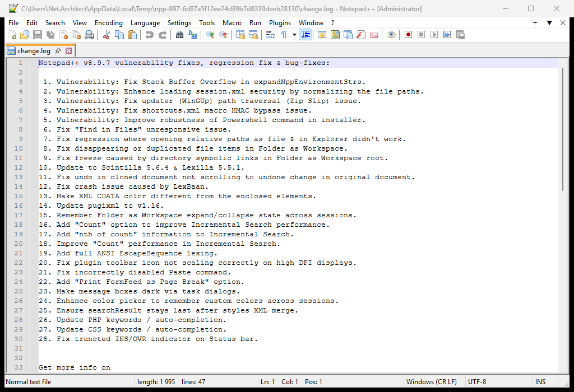Click the Close document toolbar icon
Screen dimensions: 574x392
[x=63, y=35]
